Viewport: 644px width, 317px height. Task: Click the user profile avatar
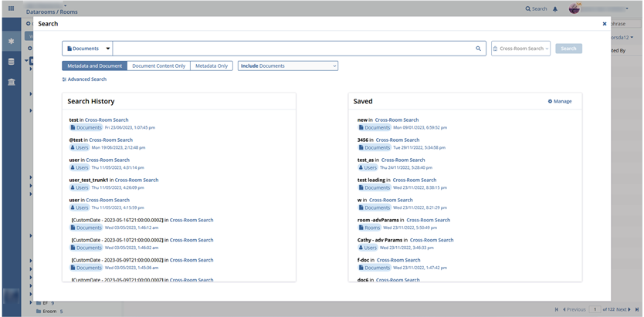pyautogui.click(x=575, y=8)
